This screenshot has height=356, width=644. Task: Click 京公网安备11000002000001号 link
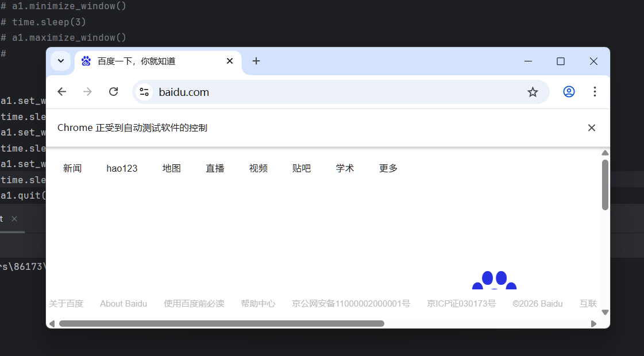tap(351, 304)
